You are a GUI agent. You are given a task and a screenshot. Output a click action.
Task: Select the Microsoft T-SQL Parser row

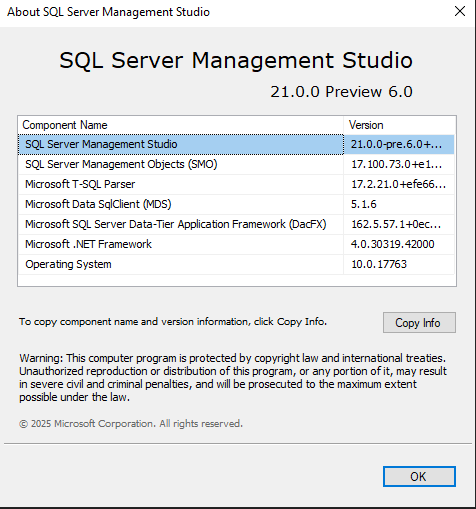pos(236,184)
